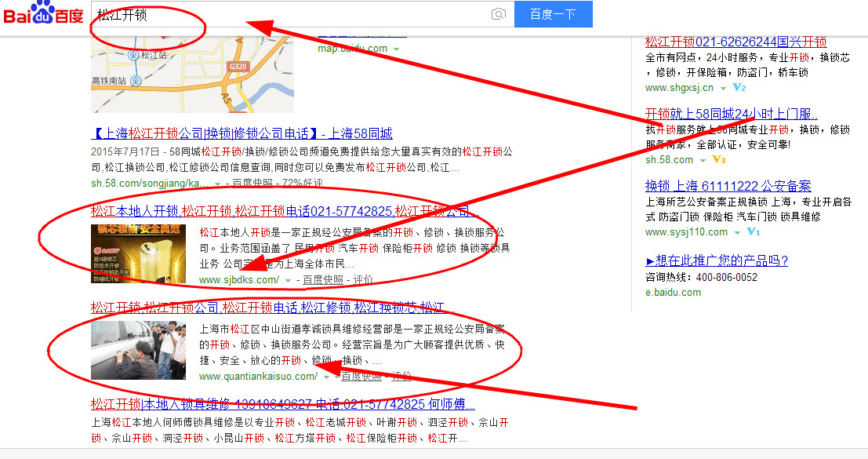Viewport: 868px width, 459px height.
Task: Open the 松江开锁,松江开锁公司,松江修锁 result title
Action: pos(271,308)
